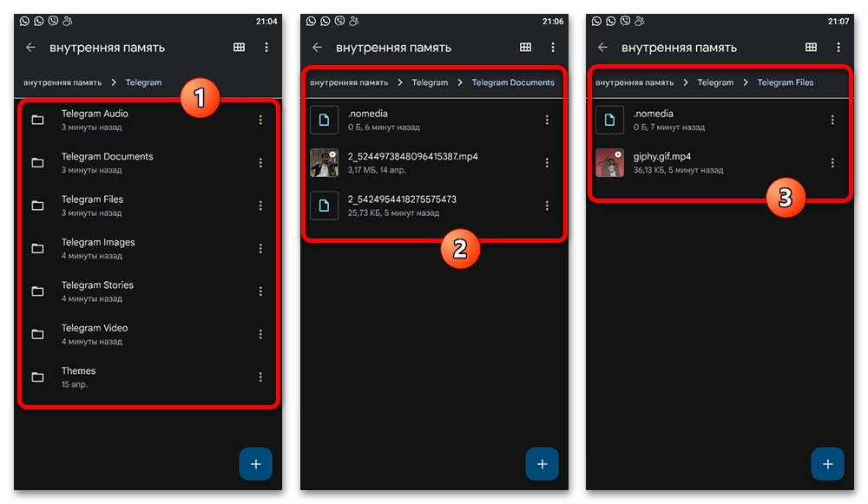Image resolution: width=868 pixels, height=504 pixels.
Task: Open options for 2_5244973848096415387.mp4
Action: point(546,163)
